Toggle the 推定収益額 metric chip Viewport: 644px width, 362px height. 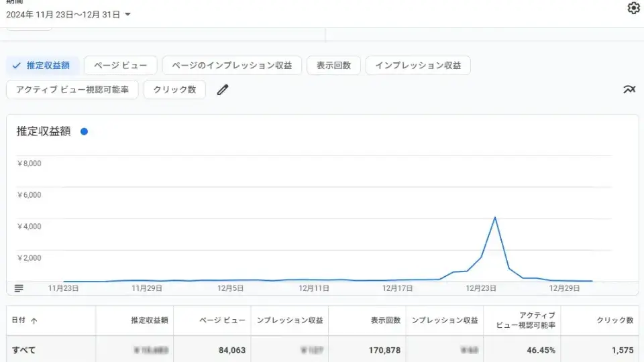pos(42,65)
